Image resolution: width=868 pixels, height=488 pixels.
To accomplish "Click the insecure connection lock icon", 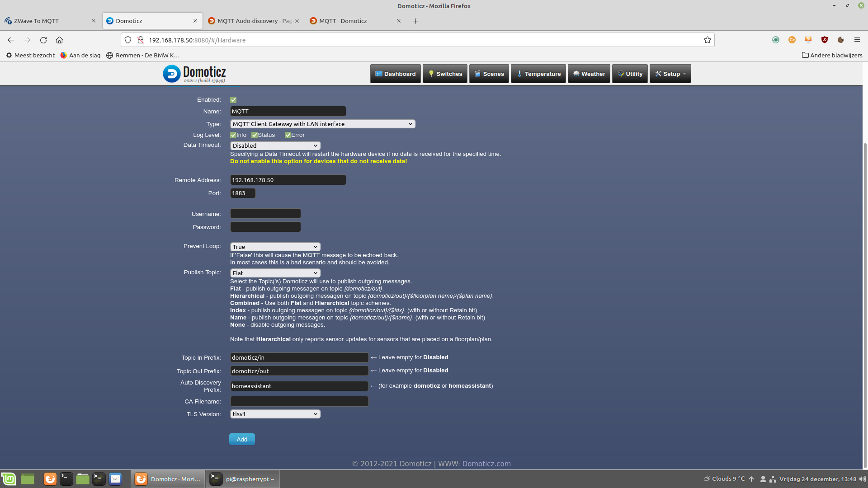I will (x=141, y=40).
